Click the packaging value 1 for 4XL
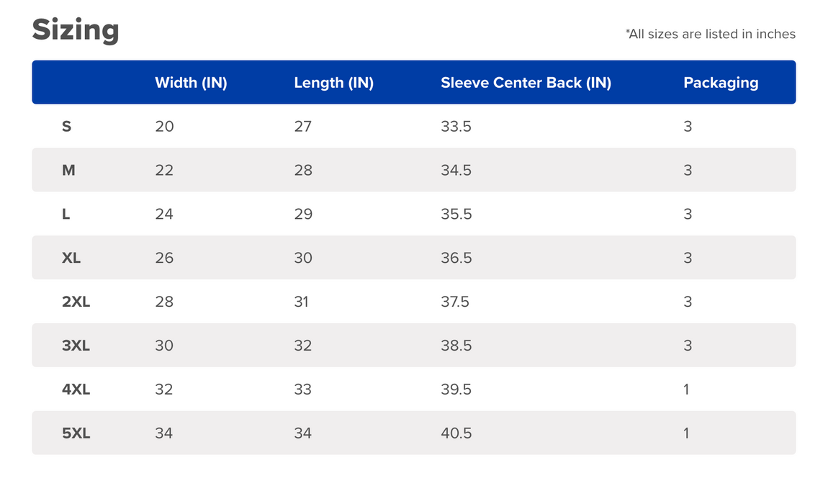The width and height of the screenshot is (828, 504). 686,390
